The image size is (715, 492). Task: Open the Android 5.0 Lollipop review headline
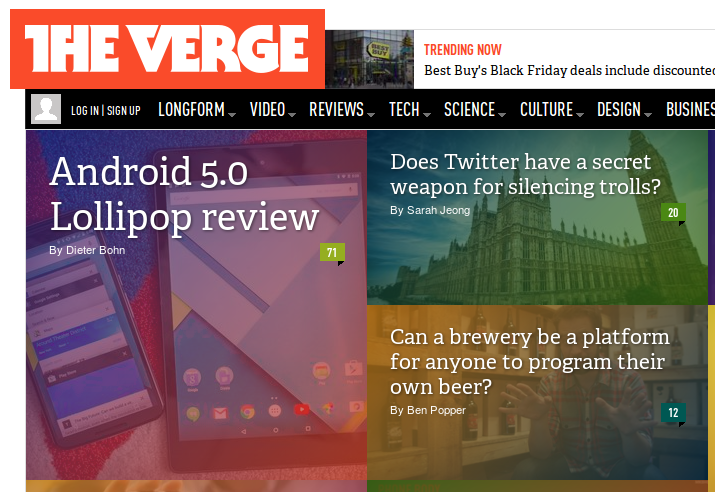click(x=185, y=195)
